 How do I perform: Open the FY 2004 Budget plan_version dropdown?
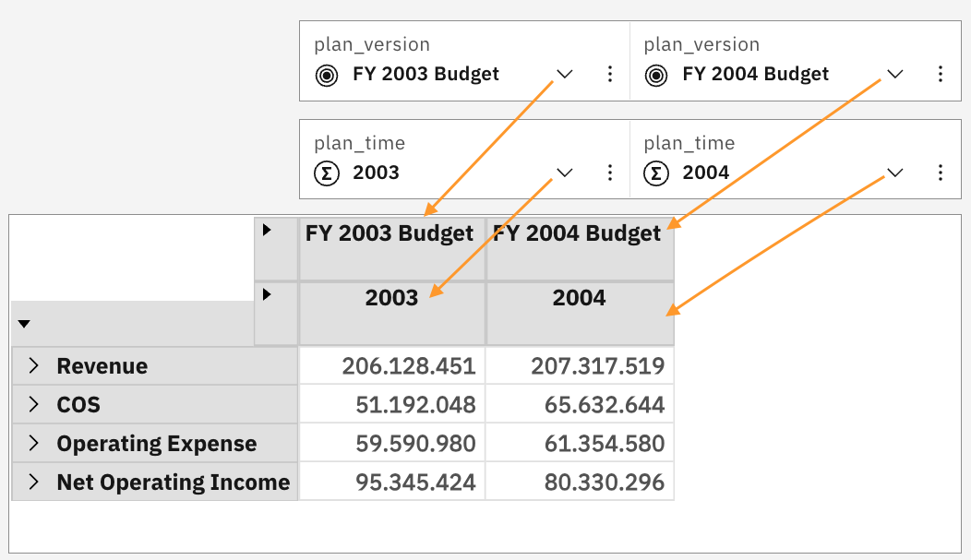(894, 75)
